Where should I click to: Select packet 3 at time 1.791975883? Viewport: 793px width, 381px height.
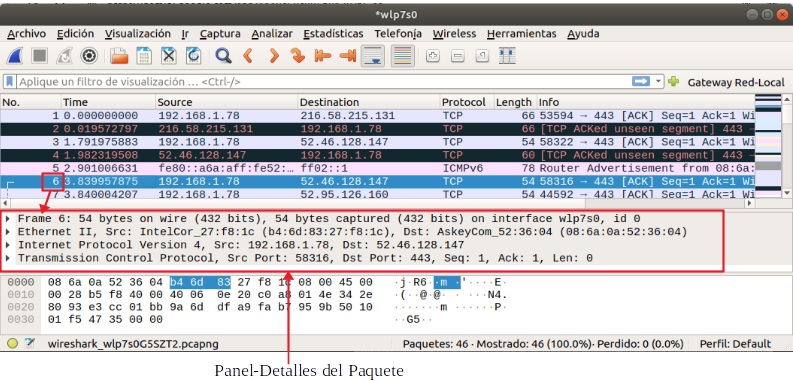coord(377,142)
